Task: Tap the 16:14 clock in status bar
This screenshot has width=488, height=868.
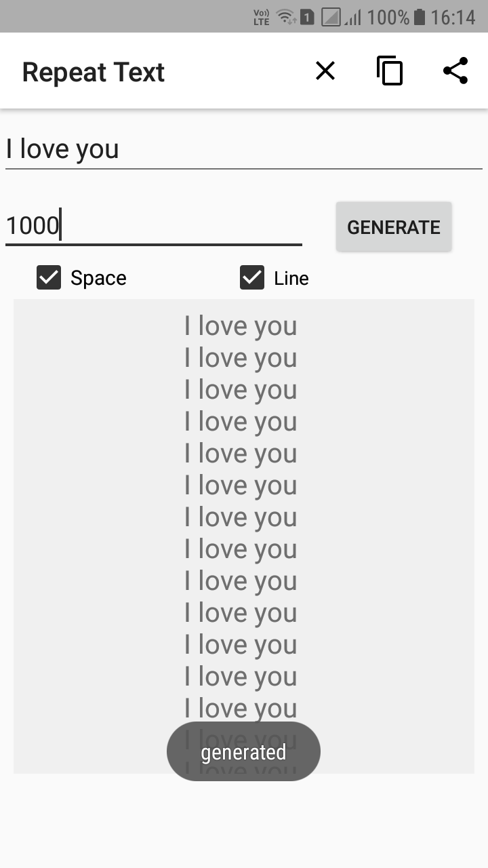Action: pyautogui.click(x=453, y=17)
